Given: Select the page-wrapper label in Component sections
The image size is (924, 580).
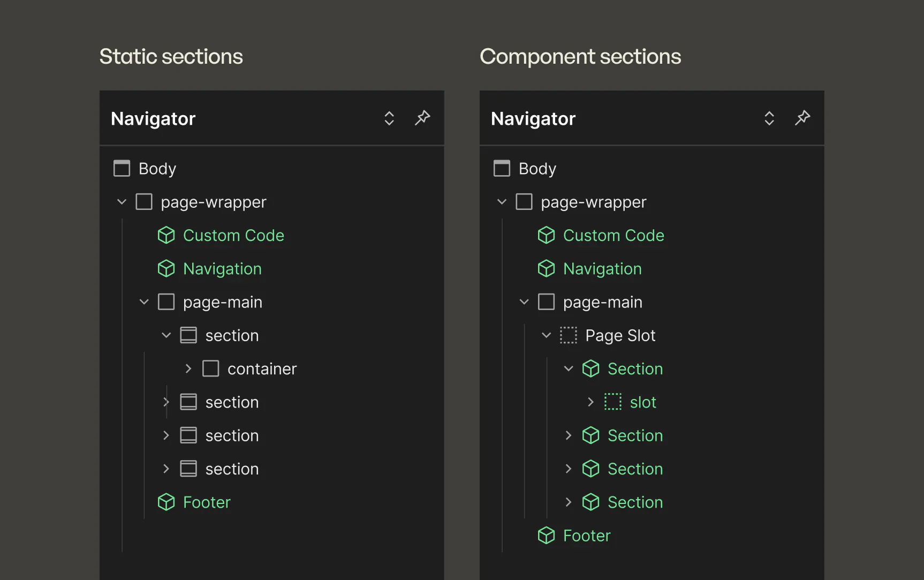Looking at the screenshot, I should pos(593,202).
